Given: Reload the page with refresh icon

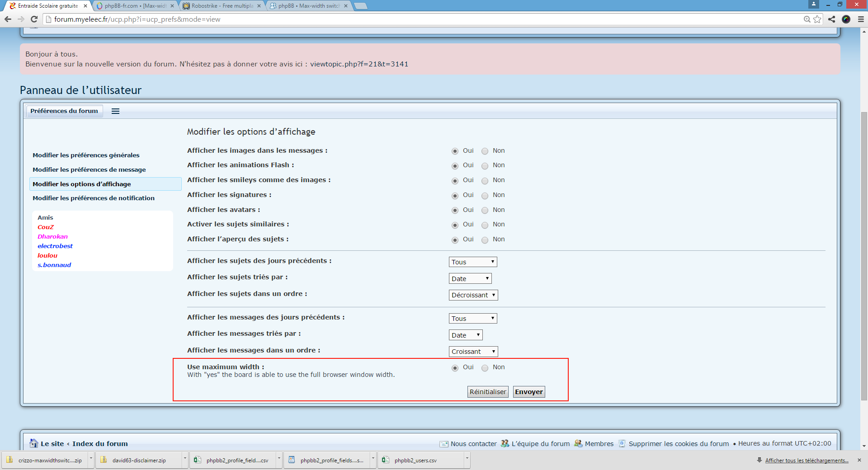Looking at the screenshot, I should (34, 19).
